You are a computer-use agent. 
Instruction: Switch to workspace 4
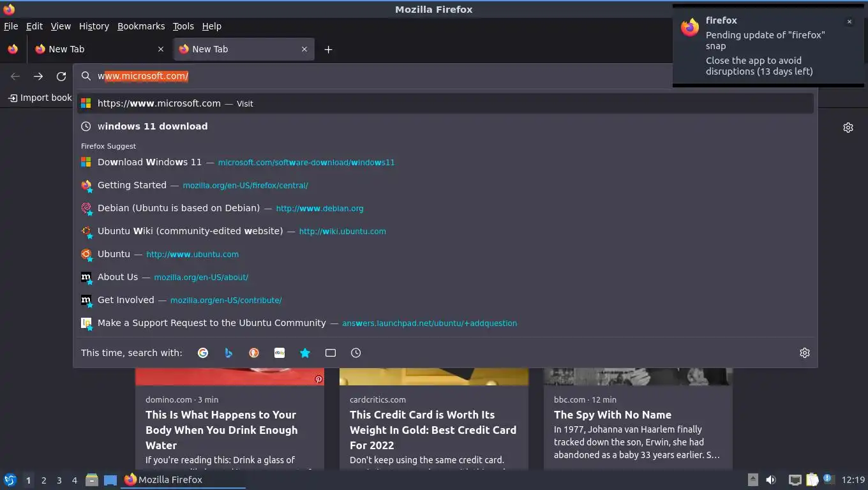tap(75, 480)
